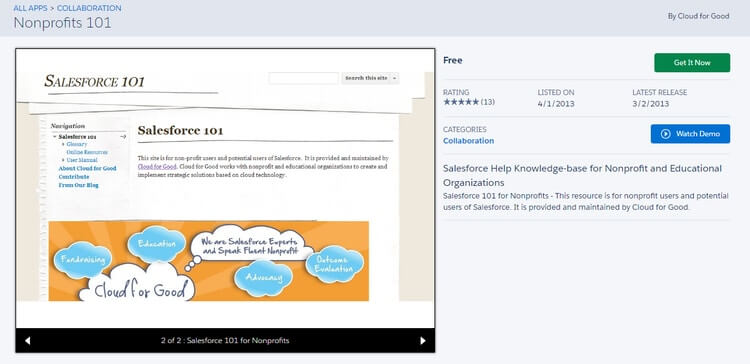Screen dimensions: 750x364
Task: Open About Cloud for Good navigation link
Action: pyautogui.click(x=87, y=168)
